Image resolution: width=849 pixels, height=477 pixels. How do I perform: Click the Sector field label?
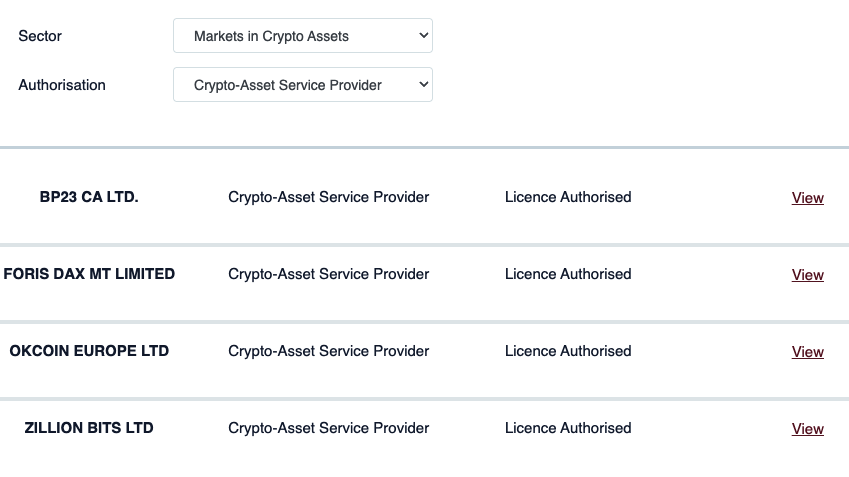pyautogui.click(x=40, y=36)
